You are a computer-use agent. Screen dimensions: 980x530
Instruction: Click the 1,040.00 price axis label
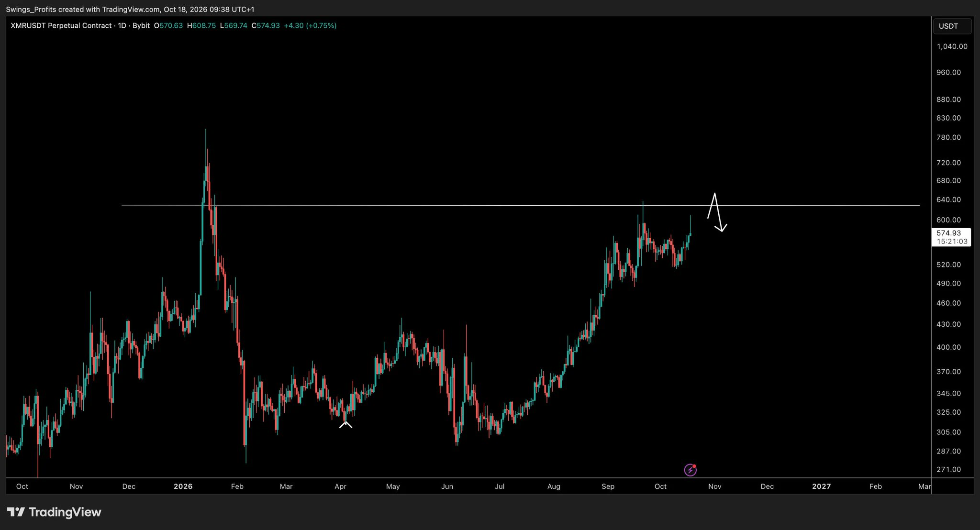(952, 46)
